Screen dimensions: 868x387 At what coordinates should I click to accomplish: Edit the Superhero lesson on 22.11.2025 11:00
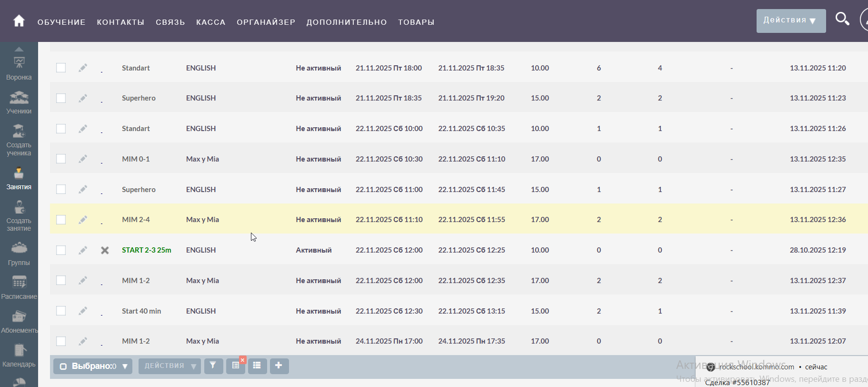(83, 189)
